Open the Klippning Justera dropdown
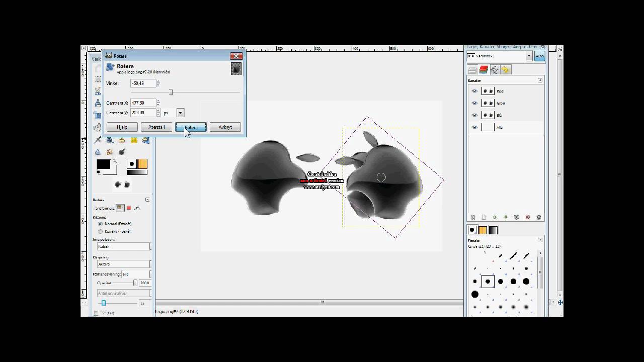The height and width of the screenshot is (362, 644). tap(123, 264)
